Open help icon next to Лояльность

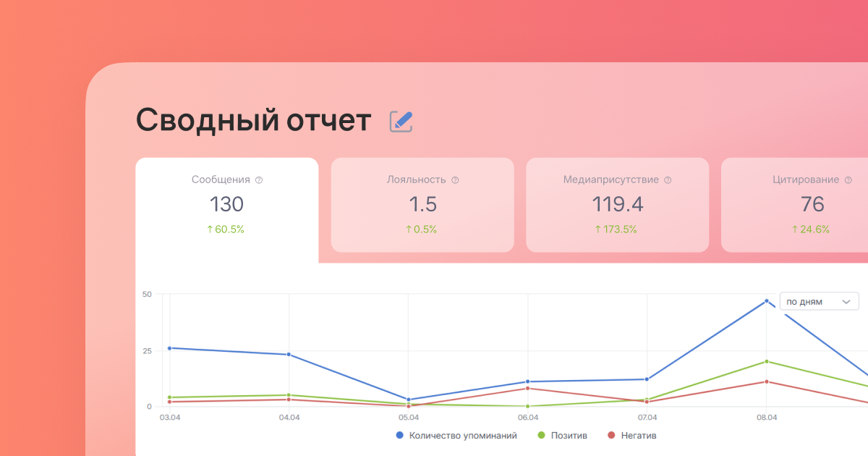[455, 180]
